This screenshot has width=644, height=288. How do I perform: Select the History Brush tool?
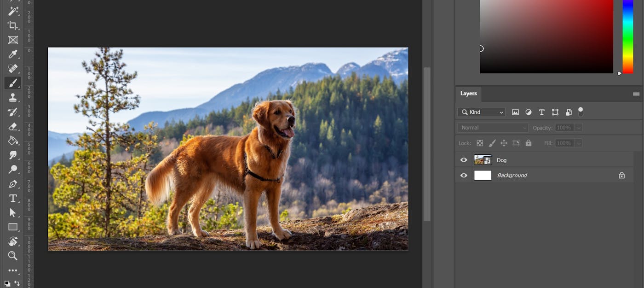[x=13, y=112]
